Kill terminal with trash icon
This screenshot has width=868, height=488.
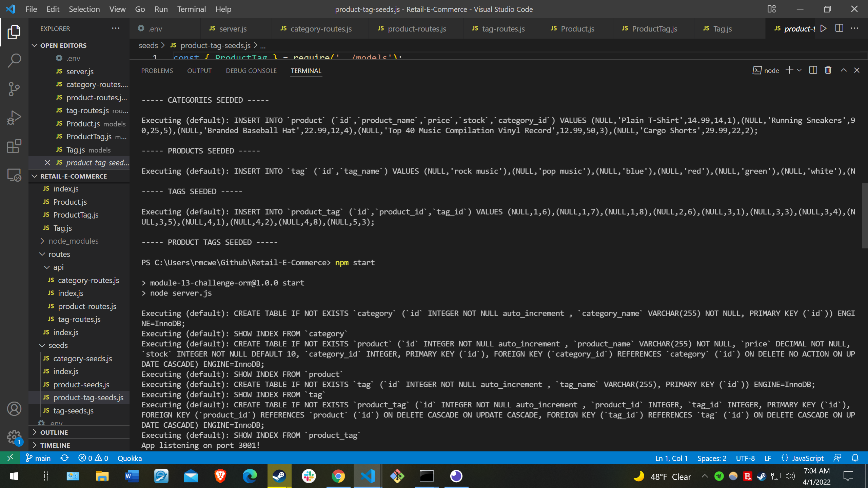(x=828, y=70)
